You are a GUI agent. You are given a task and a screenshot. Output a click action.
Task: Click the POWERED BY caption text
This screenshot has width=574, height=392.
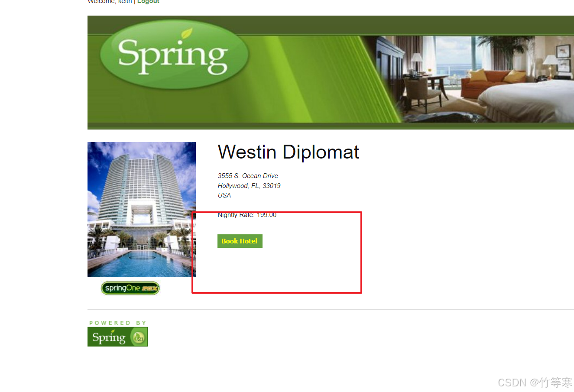(118, 323)
